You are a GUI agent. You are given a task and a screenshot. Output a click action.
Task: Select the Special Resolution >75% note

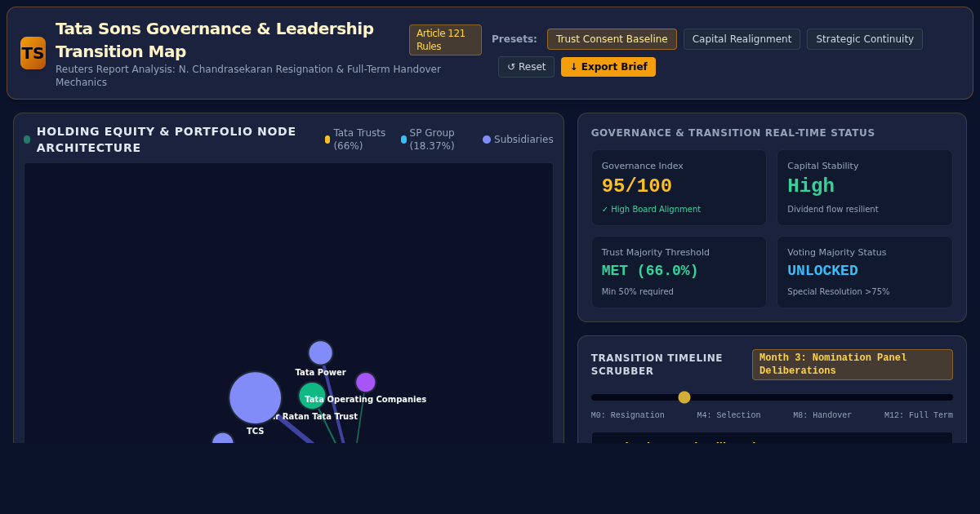point(839,292)
